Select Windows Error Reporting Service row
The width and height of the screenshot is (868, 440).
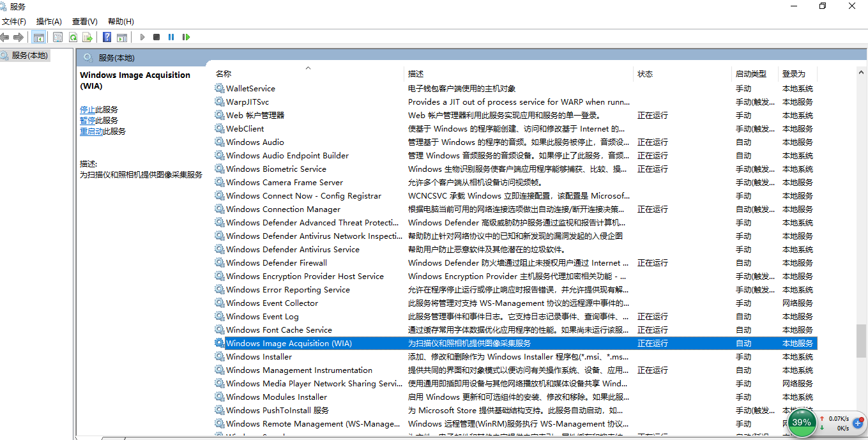coord(515,289)
